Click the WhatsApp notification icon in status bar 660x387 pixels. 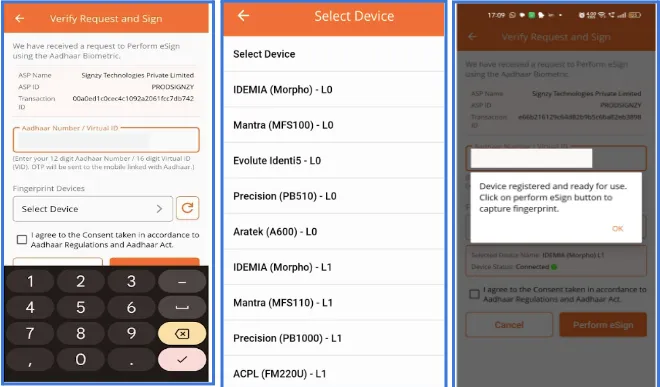coord(512,15)
